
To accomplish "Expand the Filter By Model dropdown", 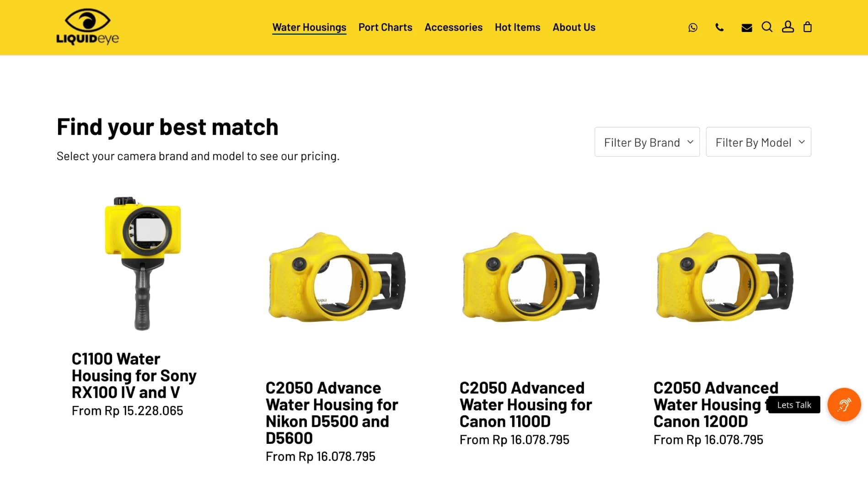I will coord(758,142).
